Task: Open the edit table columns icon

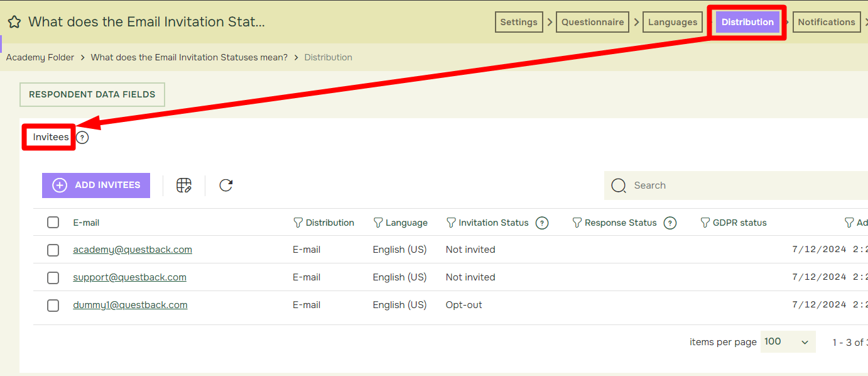Action: [184, 185]
